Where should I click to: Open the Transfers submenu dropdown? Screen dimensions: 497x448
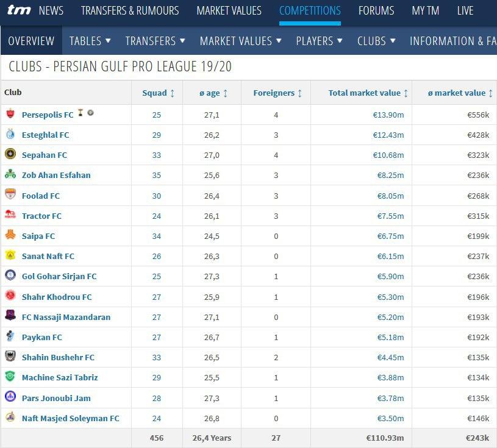(155, 41)
